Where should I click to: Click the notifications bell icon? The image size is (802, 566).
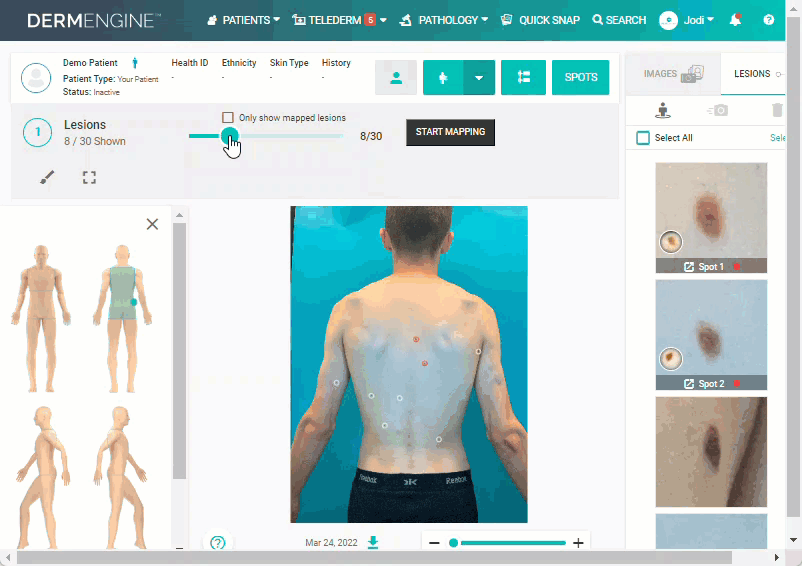click(x=736, y=20)
